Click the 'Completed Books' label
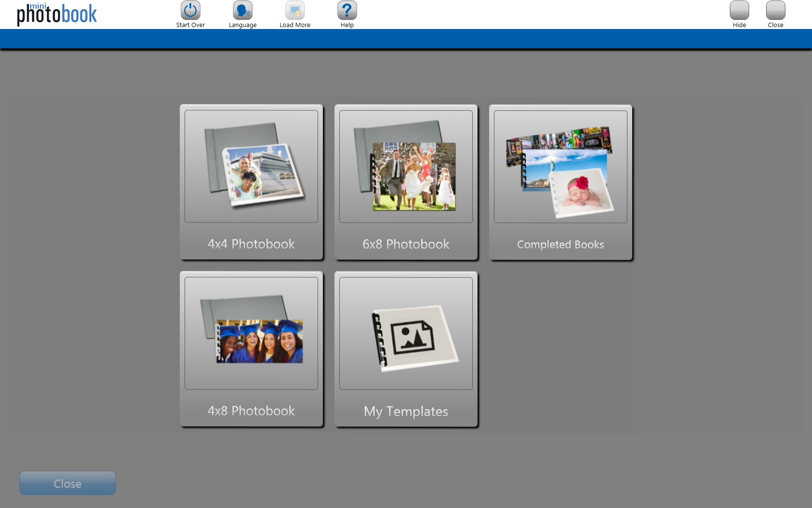The image size is (812, 508). coord(561,244)
